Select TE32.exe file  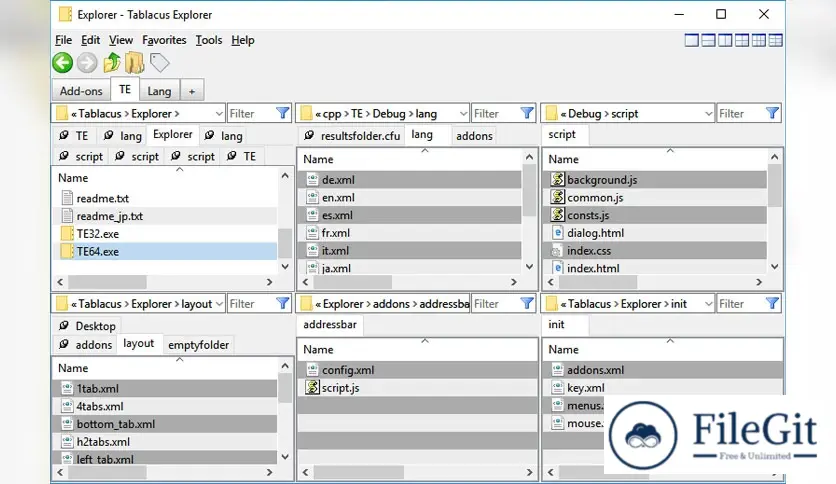[165, 233]
